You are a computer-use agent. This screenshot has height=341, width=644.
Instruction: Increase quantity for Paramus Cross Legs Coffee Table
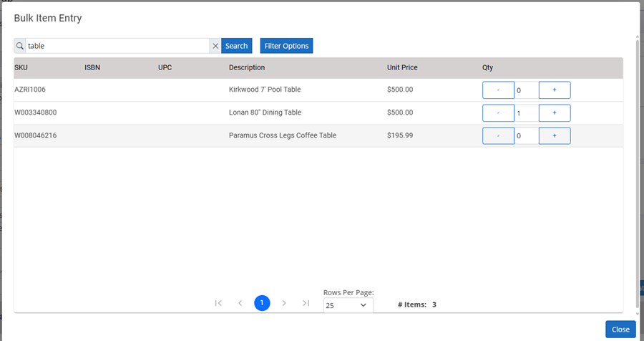point(555,135)
